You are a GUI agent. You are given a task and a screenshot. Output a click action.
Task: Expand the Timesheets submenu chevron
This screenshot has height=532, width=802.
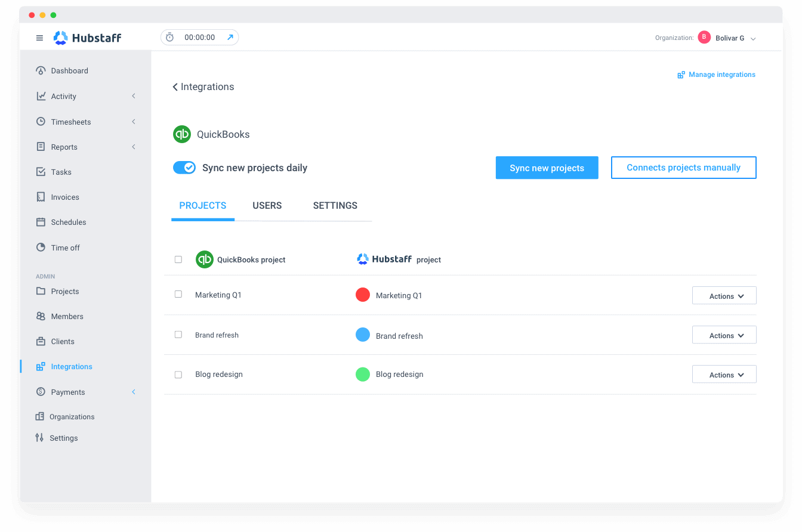click(134, 122)
